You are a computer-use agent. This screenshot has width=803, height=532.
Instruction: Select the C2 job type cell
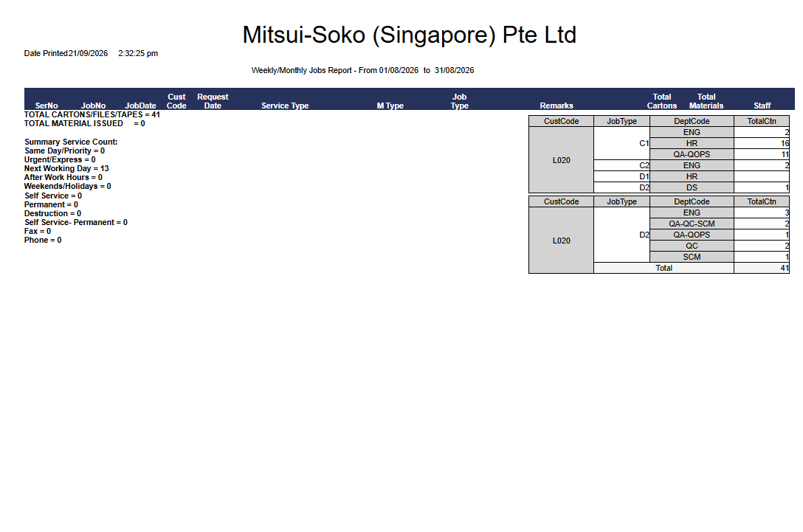coord(621,165)
